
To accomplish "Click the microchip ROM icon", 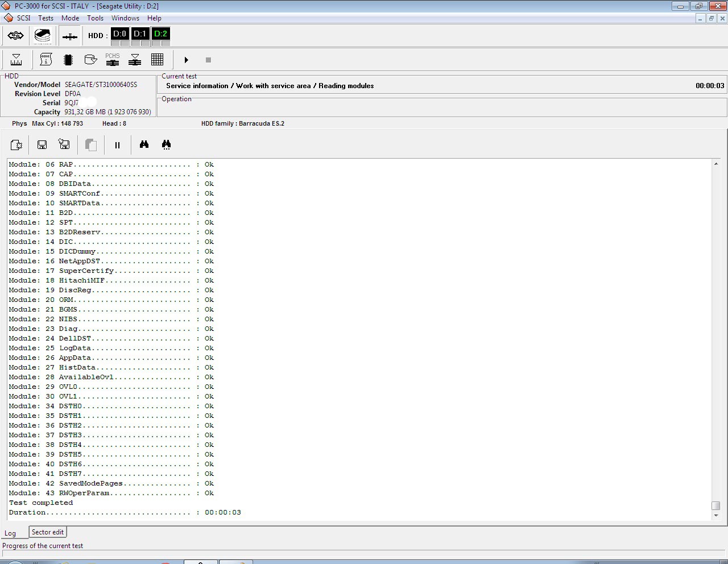I will pyautogui.click(x=68, y=60).
